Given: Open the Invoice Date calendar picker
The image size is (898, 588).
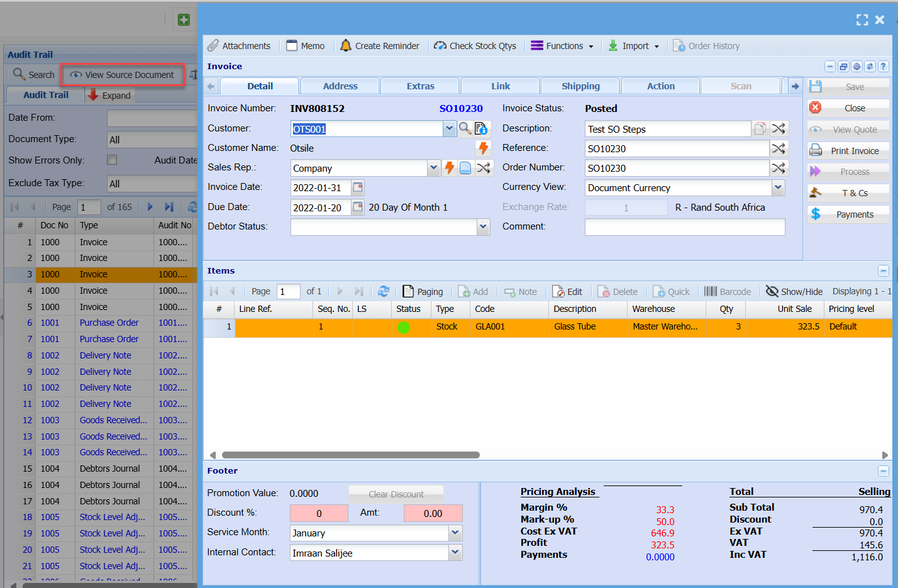Looking at the screenshot, I should (x=358, y=187).
